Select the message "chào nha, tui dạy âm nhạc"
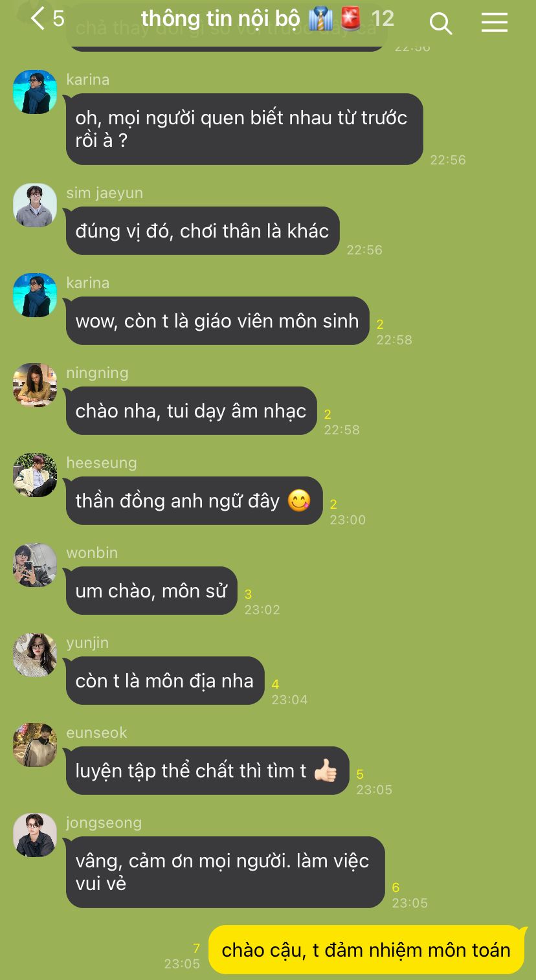 click(191, 411)
